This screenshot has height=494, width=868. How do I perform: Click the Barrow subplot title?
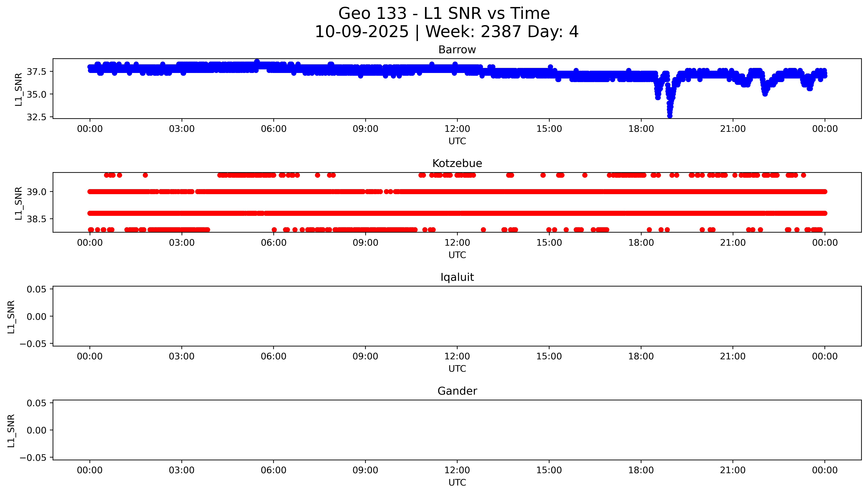pos(457,50)
